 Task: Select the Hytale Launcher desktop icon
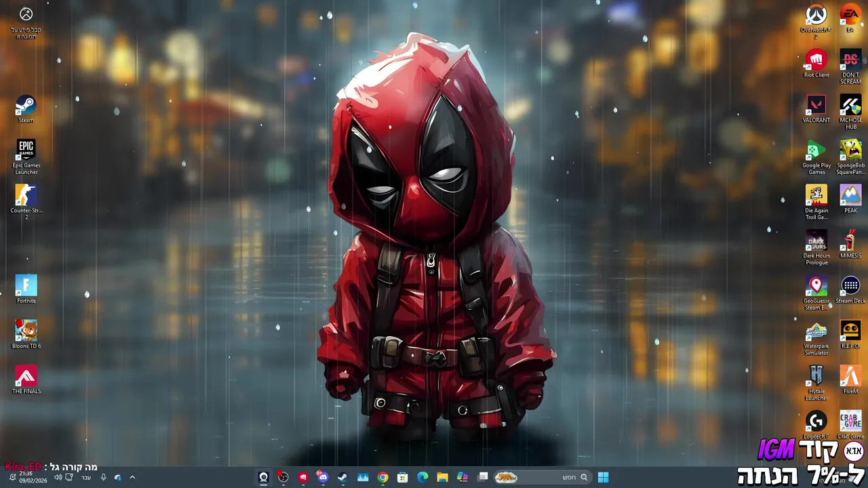pyautogui.click(x=816, y=383)
